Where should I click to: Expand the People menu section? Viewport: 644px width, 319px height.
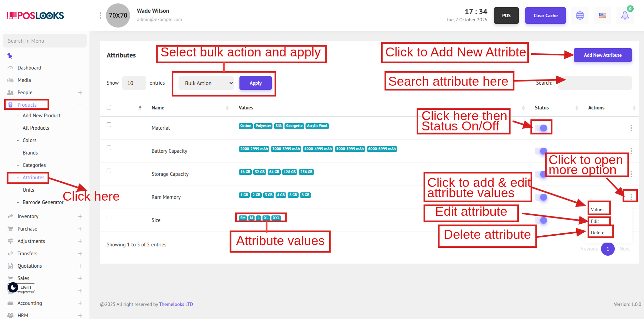point(80,93)
